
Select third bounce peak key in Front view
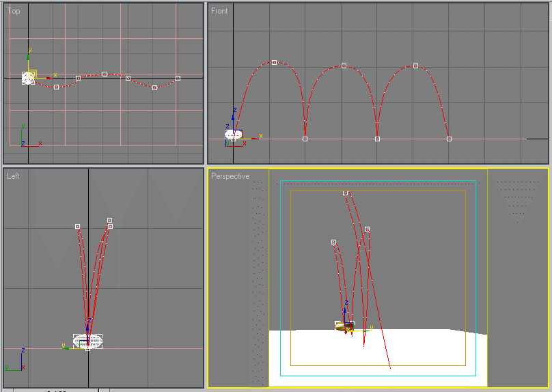[416, 66]
